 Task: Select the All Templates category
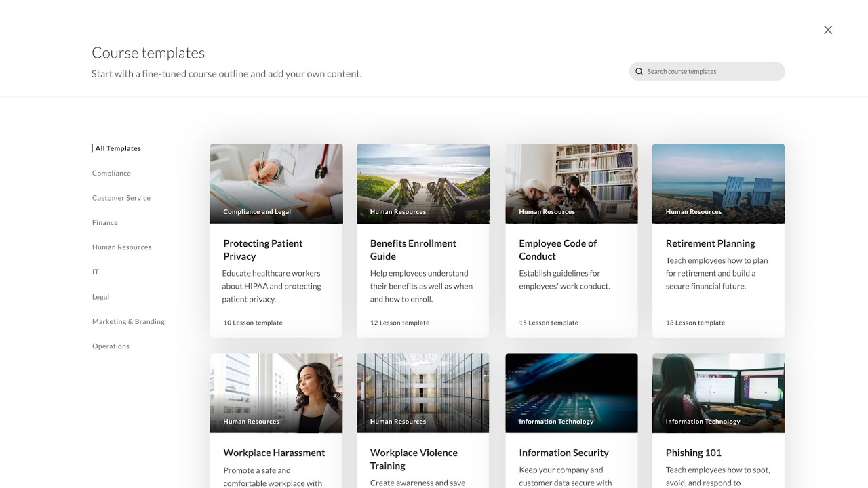click(118, 148)
